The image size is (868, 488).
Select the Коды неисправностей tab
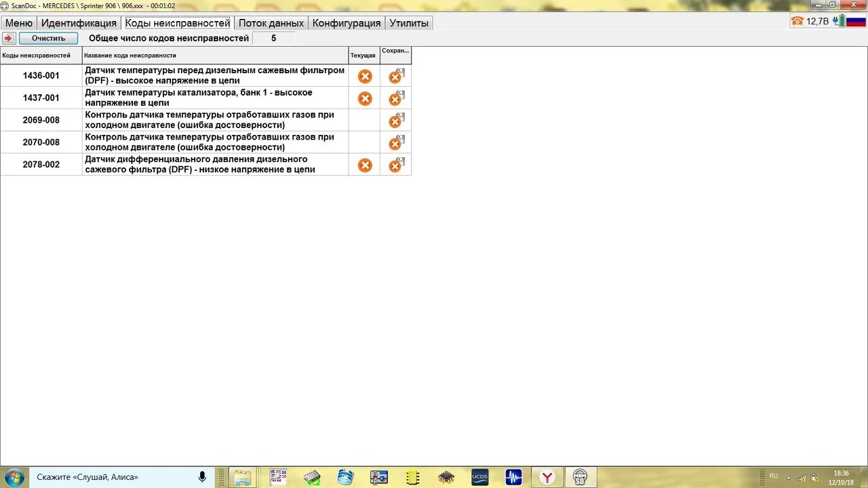click(178, 23)
